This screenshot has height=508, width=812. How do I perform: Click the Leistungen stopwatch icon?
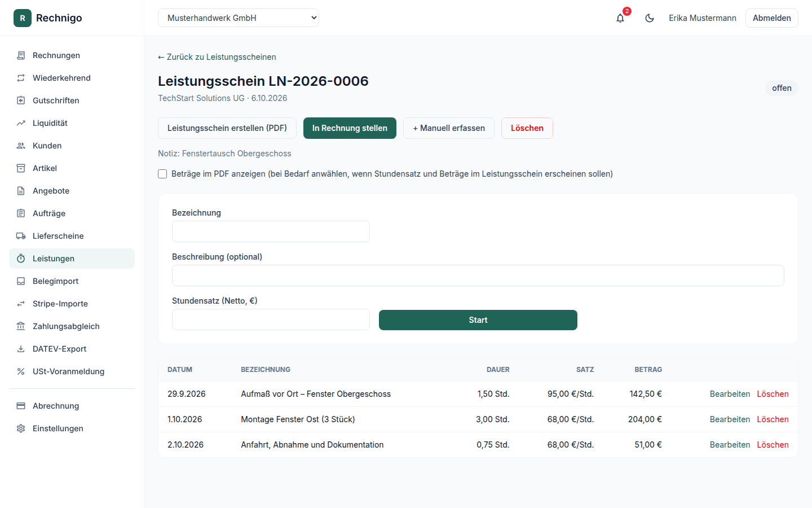21,259
